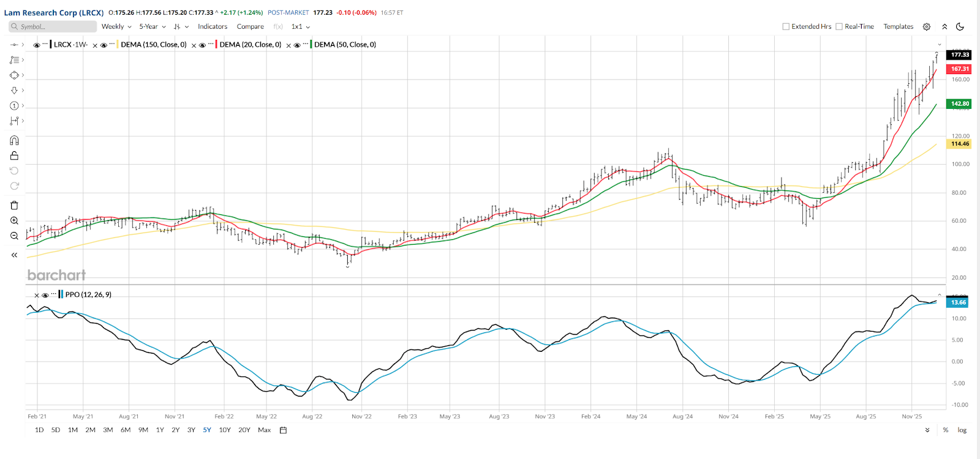
Task: Delete drawings with the trash icon
Action: pos(14,205)
